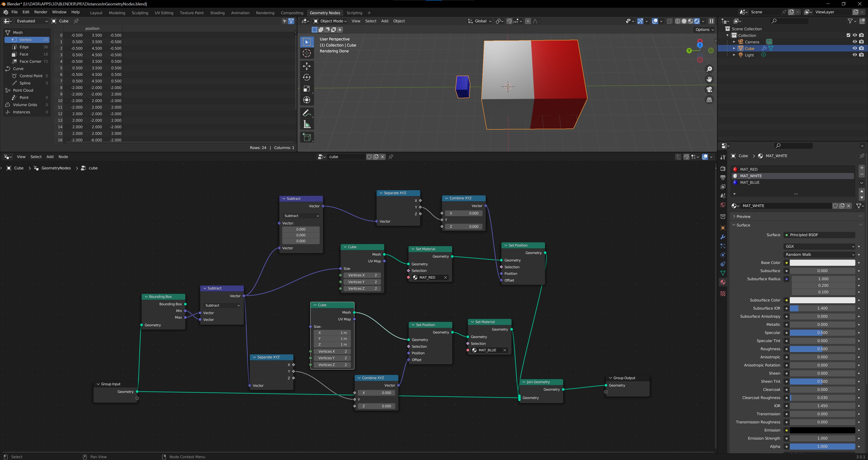This screenshot has width=868, height=460.
Task: Uncheck the Collection exclude checkbox
Action: (849, 35)
